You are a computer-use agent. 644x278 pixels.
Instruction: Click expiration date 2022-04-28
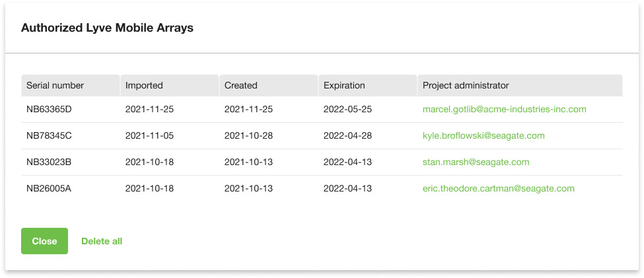347,135
